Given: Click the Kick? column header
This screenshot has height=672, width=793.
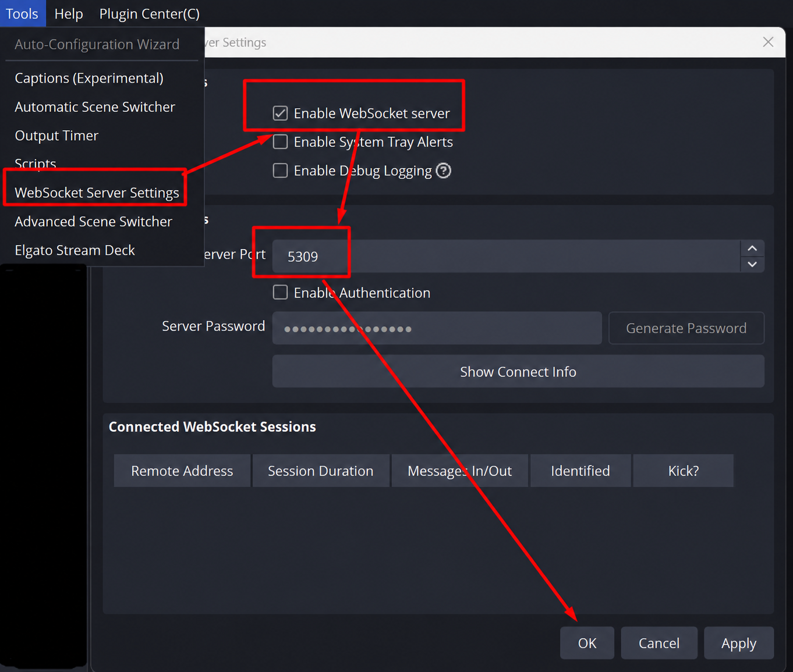Looking at the screenshot, I should 684,471.
